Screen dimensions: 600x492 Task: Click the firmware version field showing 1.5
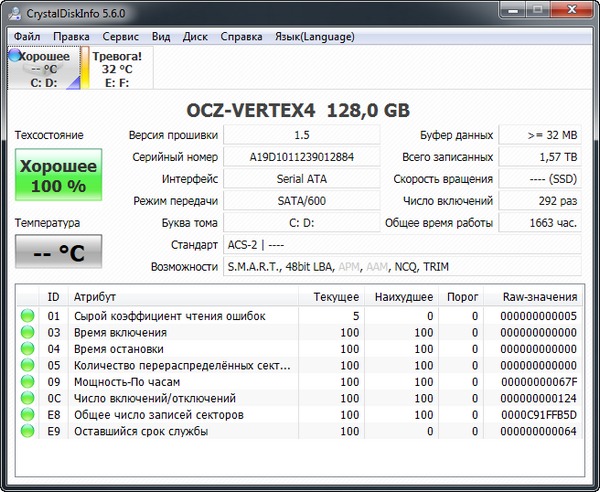click(301, 135)
